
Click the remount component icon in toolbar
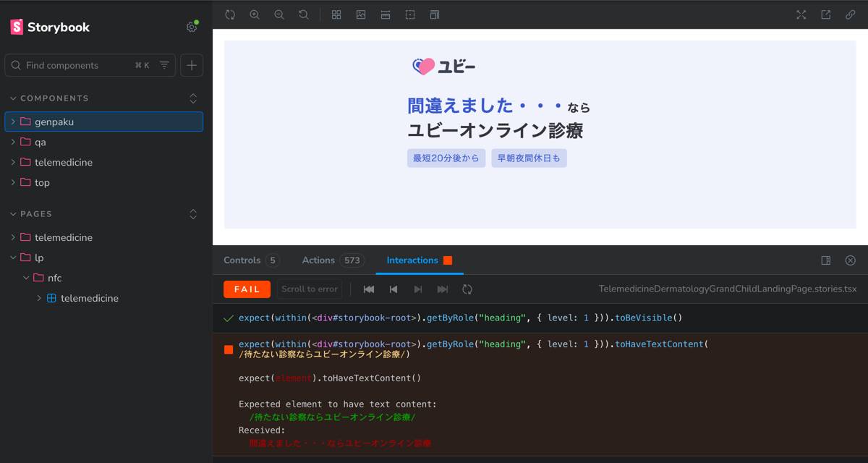click(x=230, y=14)
